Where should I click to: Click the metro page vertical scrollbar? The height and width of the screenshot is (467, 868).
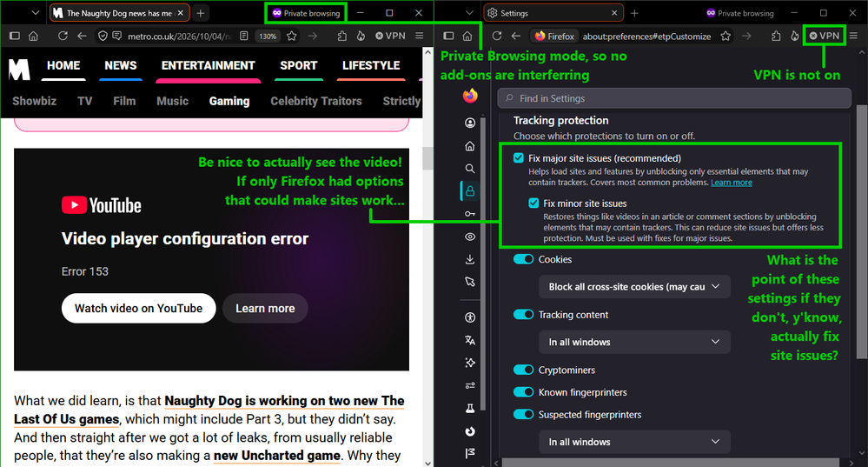427,158
